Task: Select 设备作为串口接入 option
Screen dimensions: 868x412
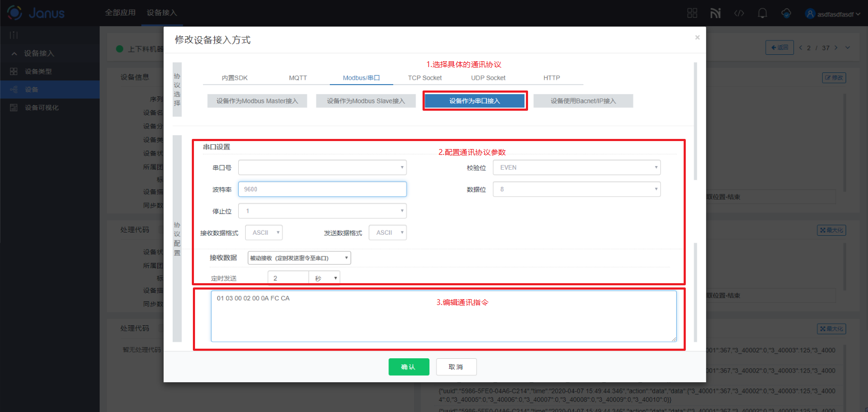Action: [x=475, y=101]
